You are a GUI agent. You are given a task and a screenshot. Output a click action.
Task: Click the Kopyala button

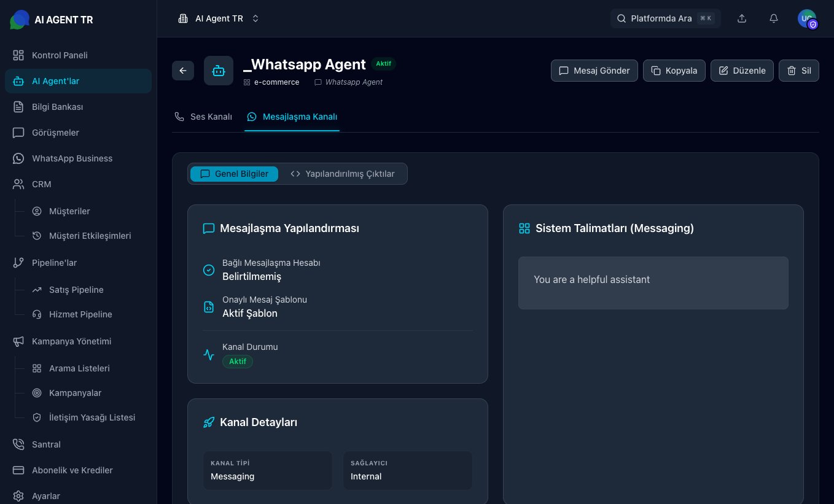coord(674,71)
